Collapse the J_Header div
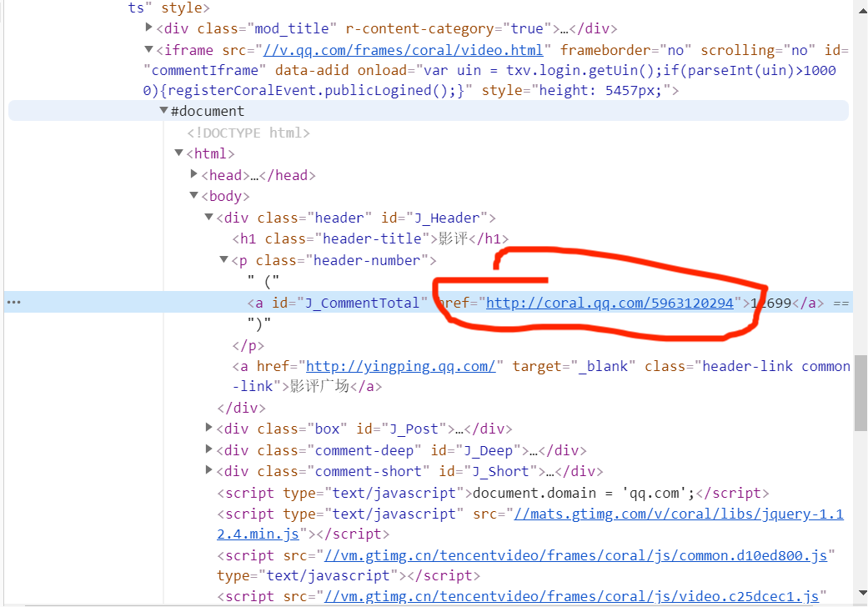This screenshot has width=868, height=607. [x=208, y=216]
